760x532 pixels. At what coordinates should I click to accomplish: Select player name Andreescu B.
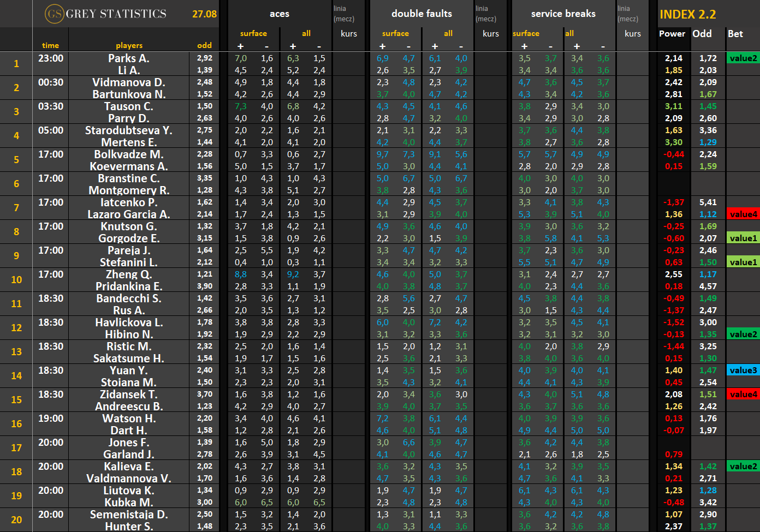click(x=129, y=407)
